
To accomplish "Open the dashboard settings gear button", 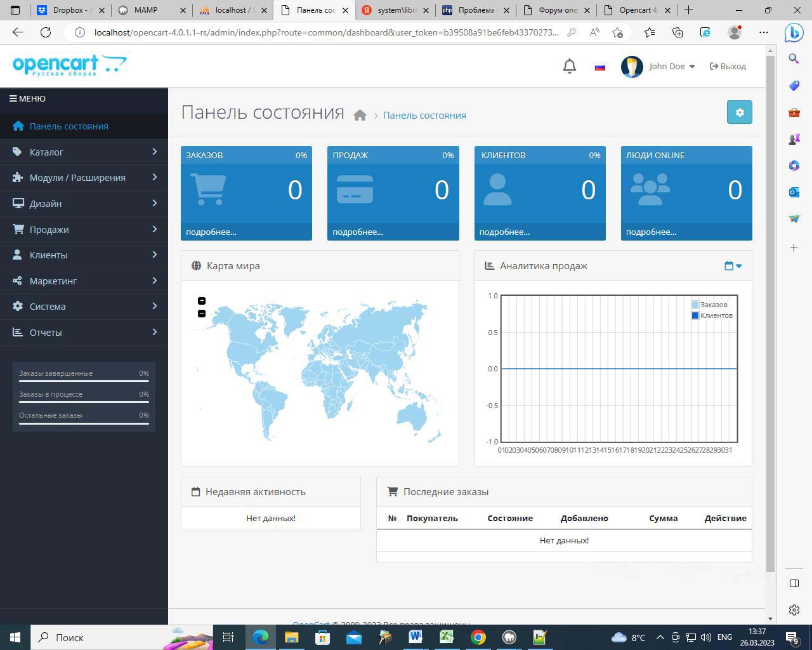I will pyautogui.click(x=739, y=112).
